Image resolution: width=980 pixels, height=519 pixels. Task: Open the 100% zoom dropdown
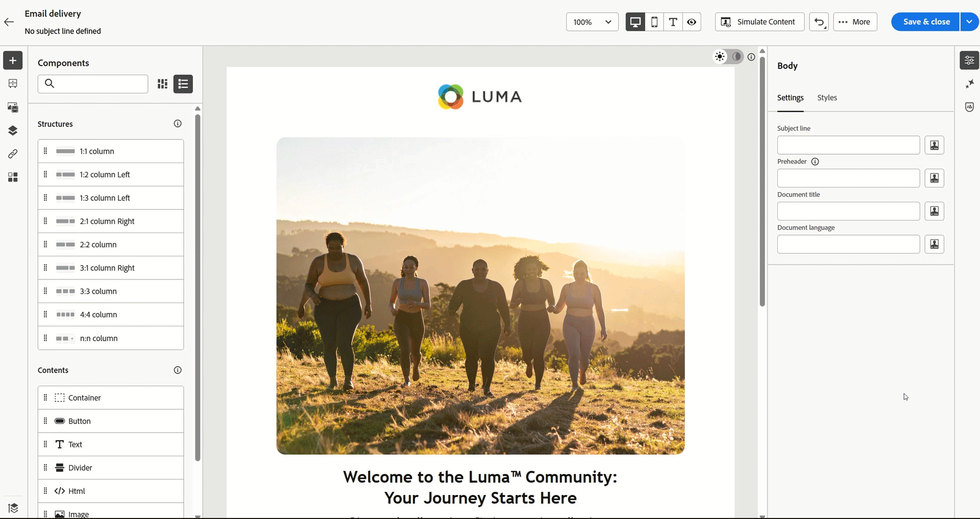(x=592, y=22)
